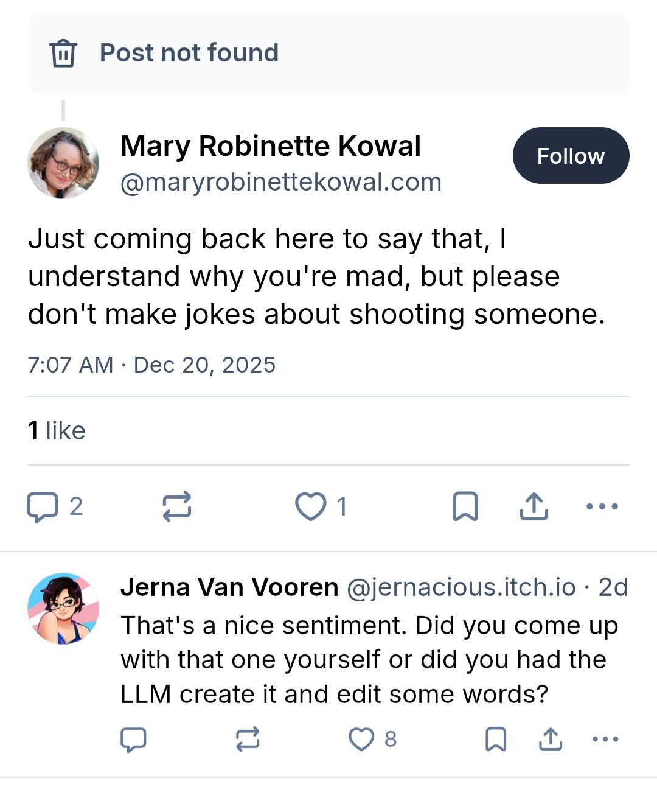Repost Jerna Van Vooren's comment
The height and width of the screenshot is (812, 657).
(248, 739)
